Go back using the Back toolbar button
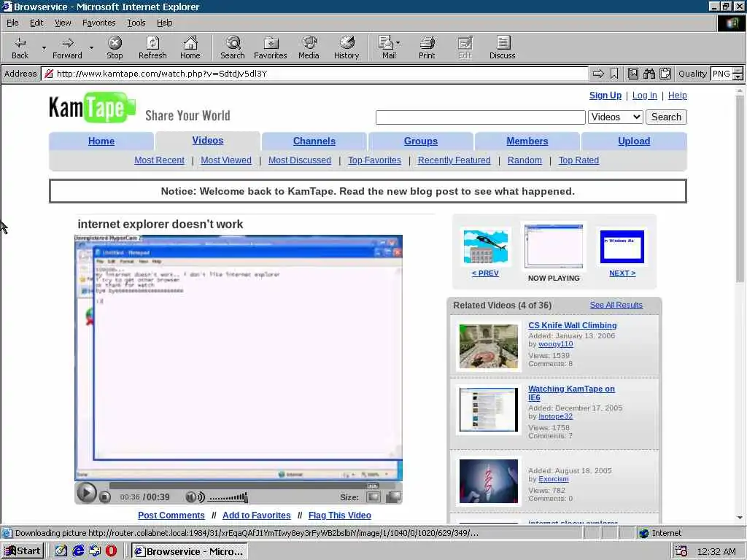The width and height of the screenshot is (747, 560). coord(20,47)
